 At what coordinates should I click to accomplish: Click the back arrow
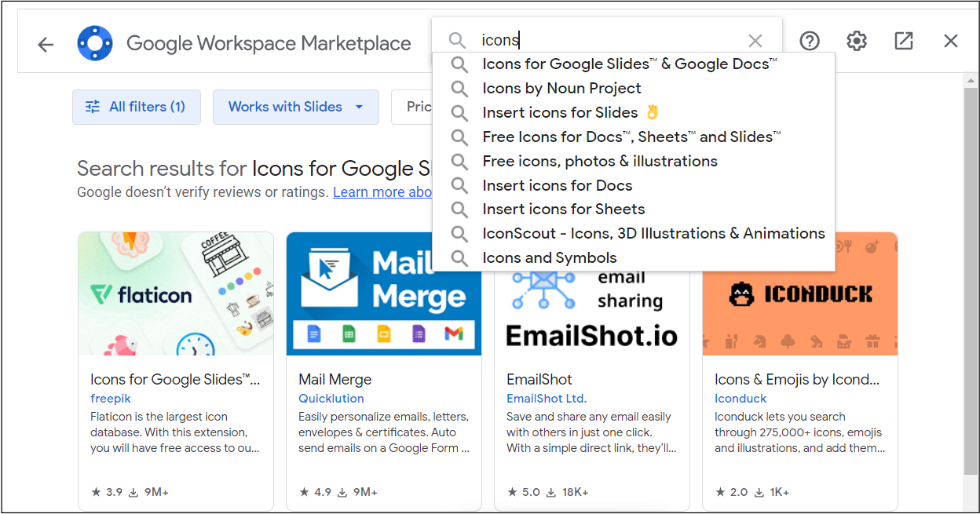click(x=45, y=45)
